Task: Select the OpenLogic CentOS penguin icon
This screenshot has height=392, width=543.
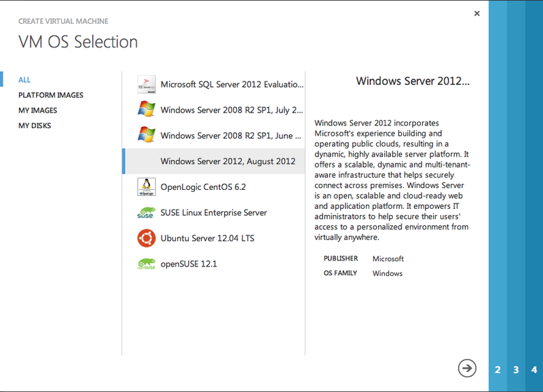Action: click(x=146, y=184)
